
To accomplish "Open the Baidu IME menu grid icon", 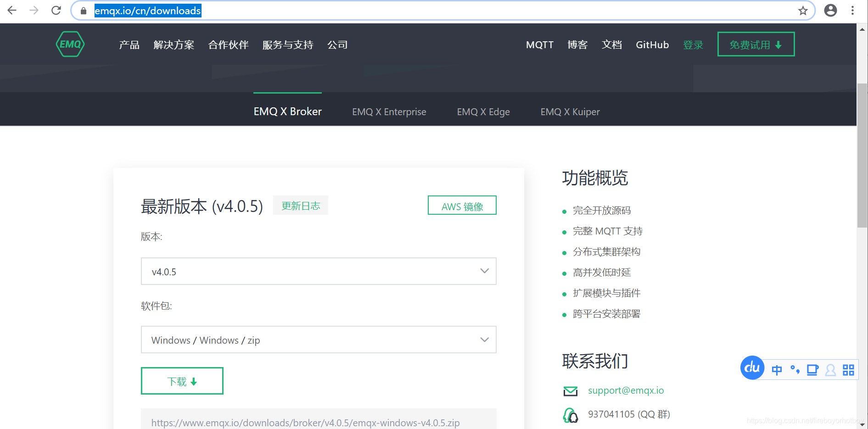I will [848, 369].
